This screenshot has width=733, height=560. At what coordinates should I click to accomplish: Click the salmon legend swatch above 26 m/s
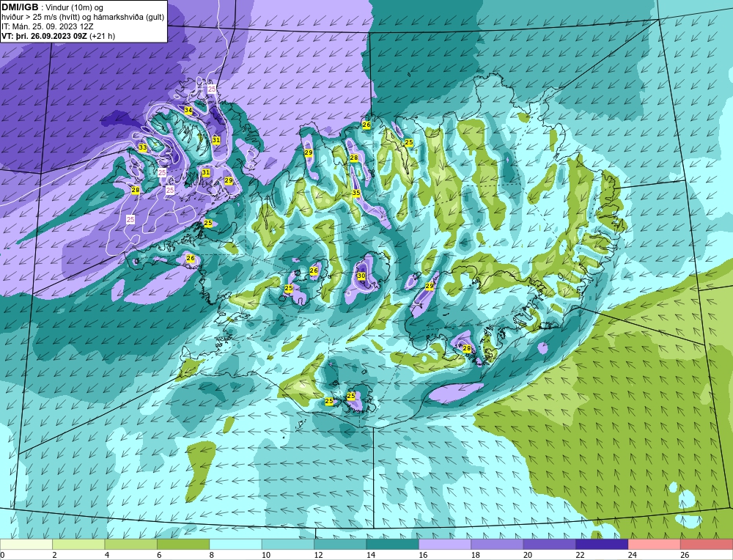[x=707, y=544]
